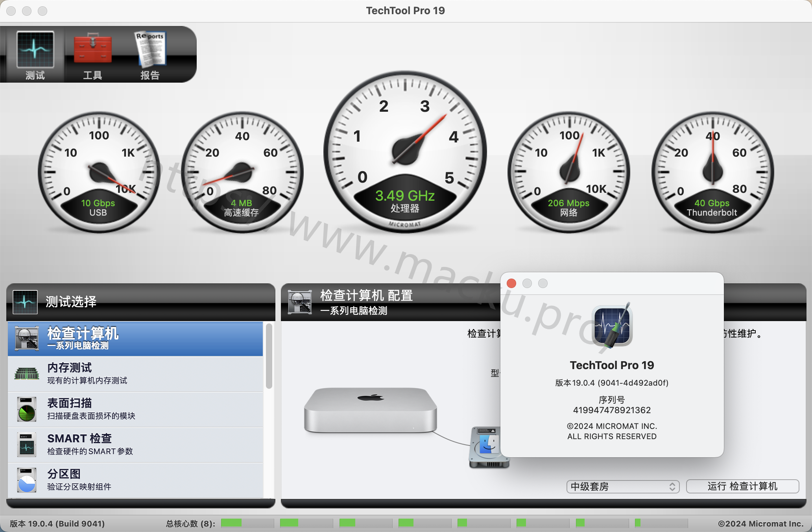
Task: Click the 网络 206 Mbps gauge
Action: click(x=569, y=172)
